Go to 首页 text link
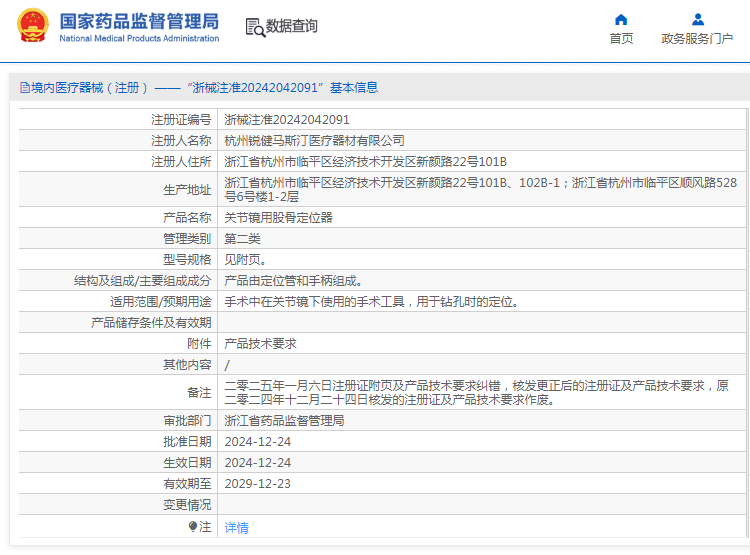The image size is (750, 555). pyautogui.click(x=621, y=39)
